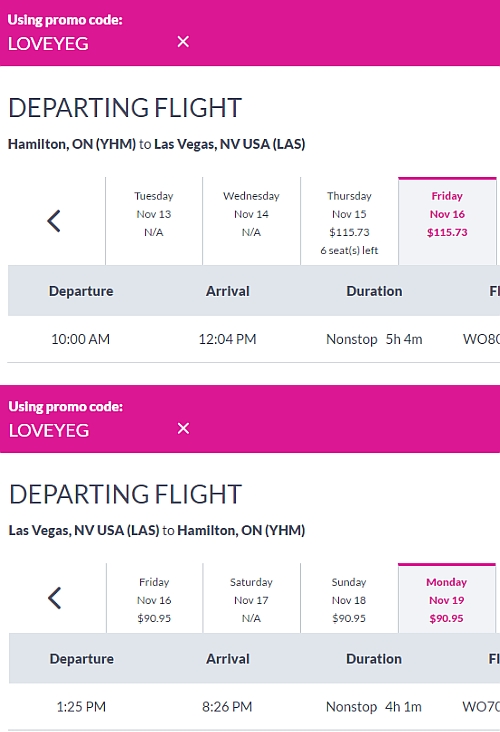Choose Thursday Nov 15 fare of $115.73
This screenshot has height=732, width=500.
click(x=349, y=221)
